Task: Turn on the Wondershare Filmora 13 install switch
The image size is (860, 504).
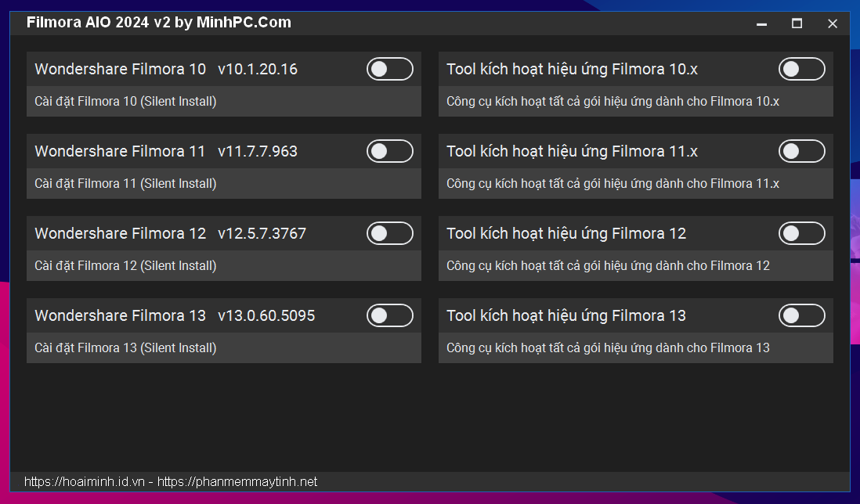Action: (390, 315)
